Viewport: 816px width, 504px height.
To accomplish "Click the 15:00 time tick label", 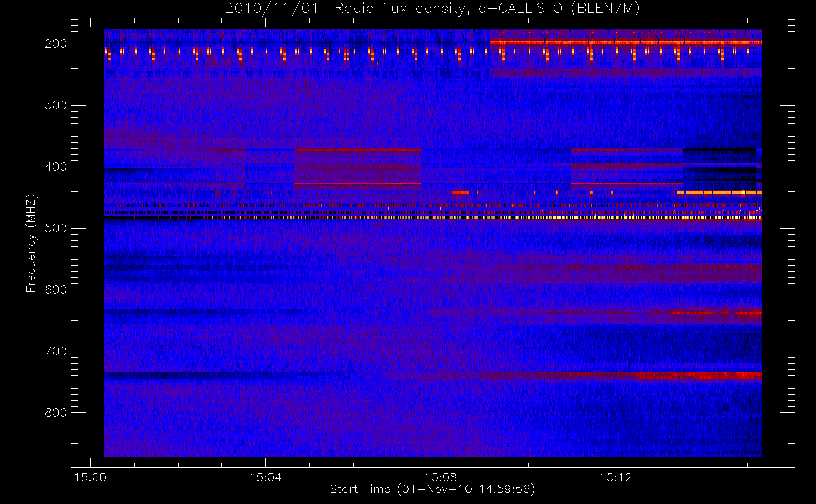I will [x=90, y=477].
